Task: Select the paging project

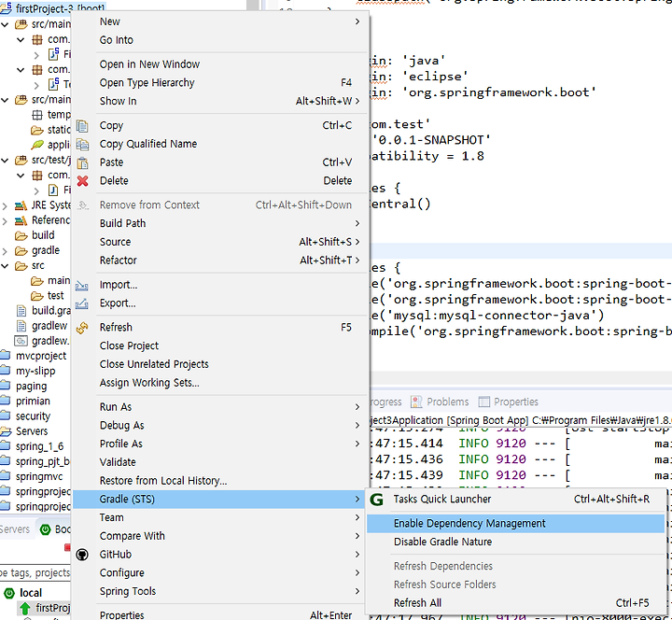Action: pos(32,387)
